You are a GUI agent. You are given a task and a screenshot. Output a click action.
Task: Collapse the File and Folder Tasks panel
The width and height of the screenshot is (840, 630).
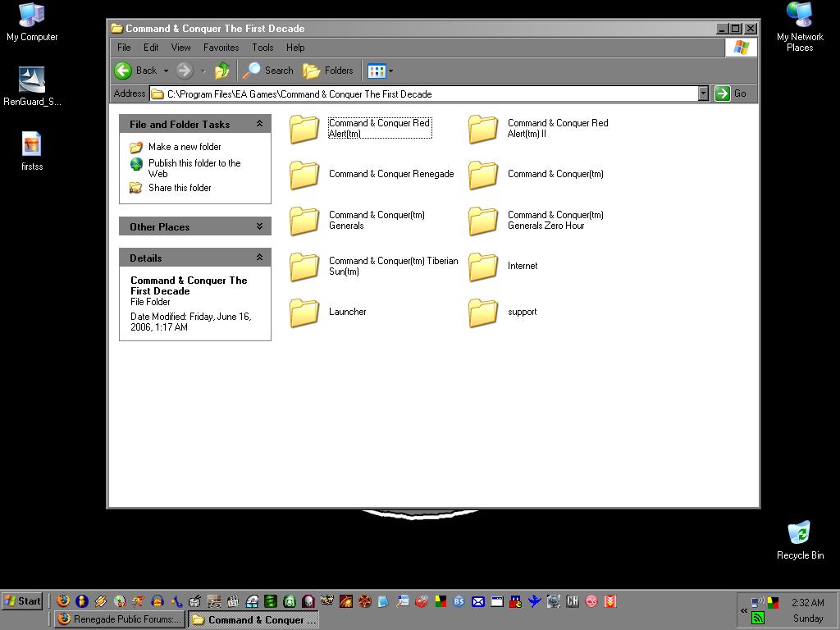click(x=259, y=124)
